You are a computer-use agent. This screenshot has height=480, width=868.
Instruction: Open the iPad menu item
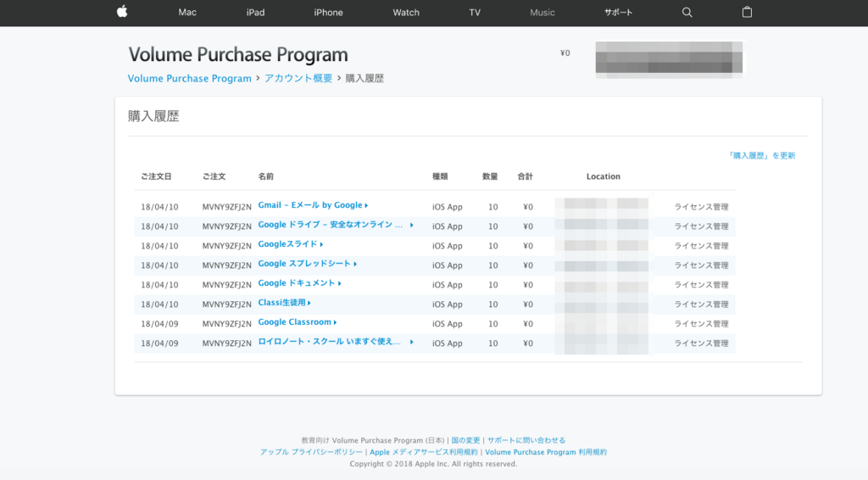(255, 12)
